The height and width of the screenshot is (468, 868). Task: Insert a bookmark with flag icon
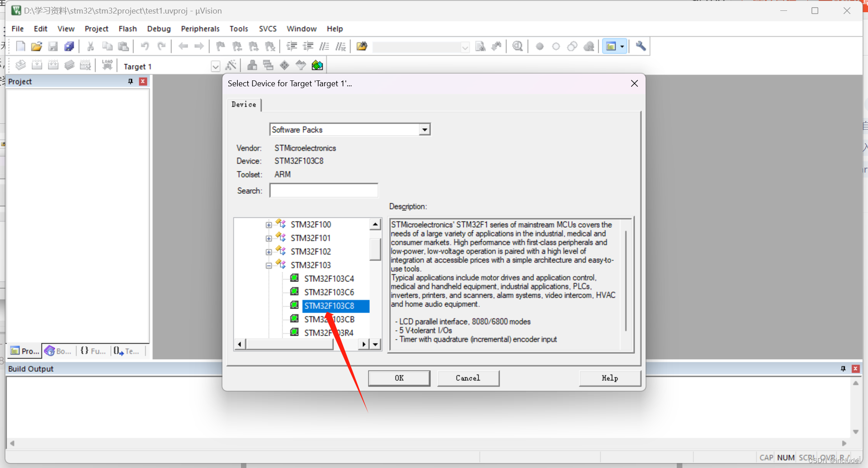click(221, 46)
